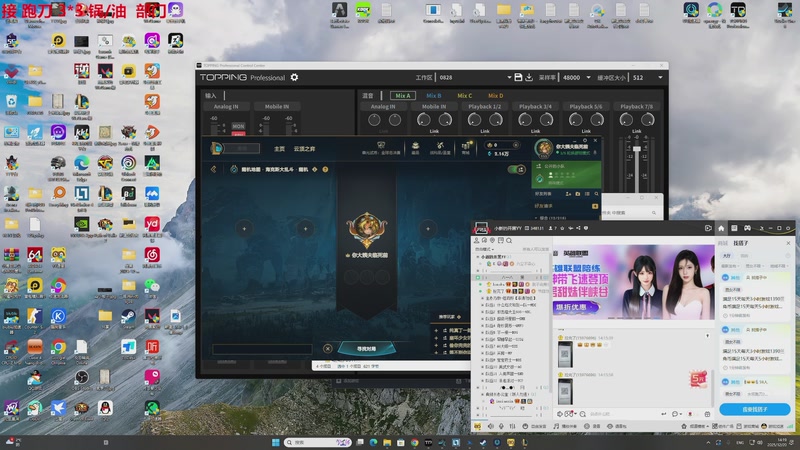
Task: Click the lobby help question mark icon
Action: (325, 169)
